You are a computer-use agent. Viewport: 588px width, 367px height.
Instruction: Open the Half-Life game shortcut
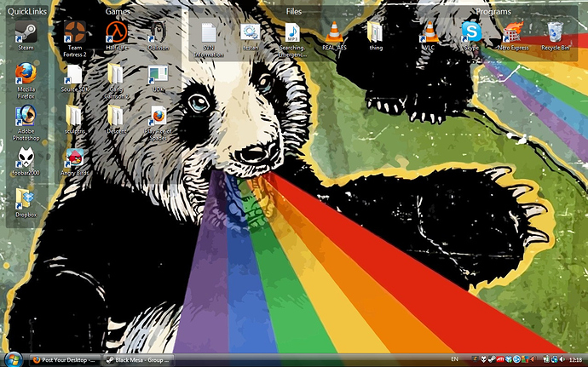click(116, 34)
